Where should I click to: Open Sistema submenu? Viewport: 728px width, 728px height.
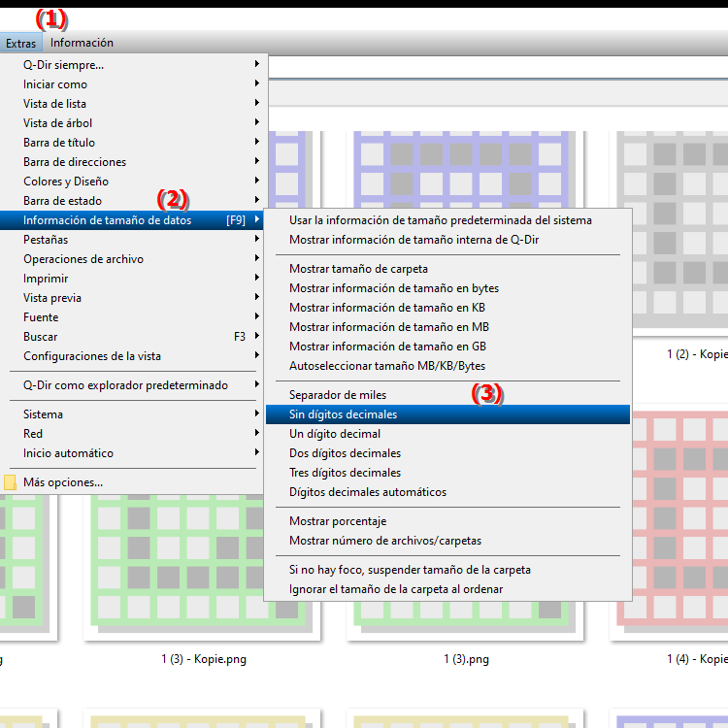click(x=133, y=414)
